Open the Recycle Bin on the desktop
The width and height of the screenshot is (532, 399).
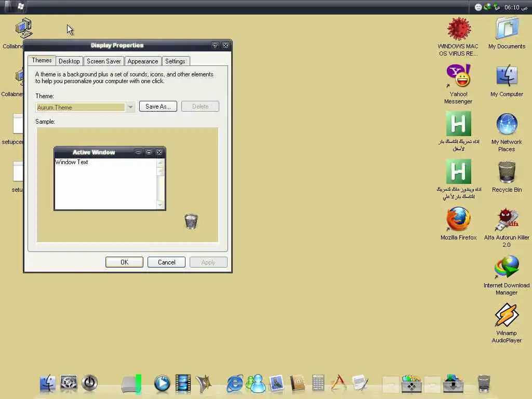point(507,177)
